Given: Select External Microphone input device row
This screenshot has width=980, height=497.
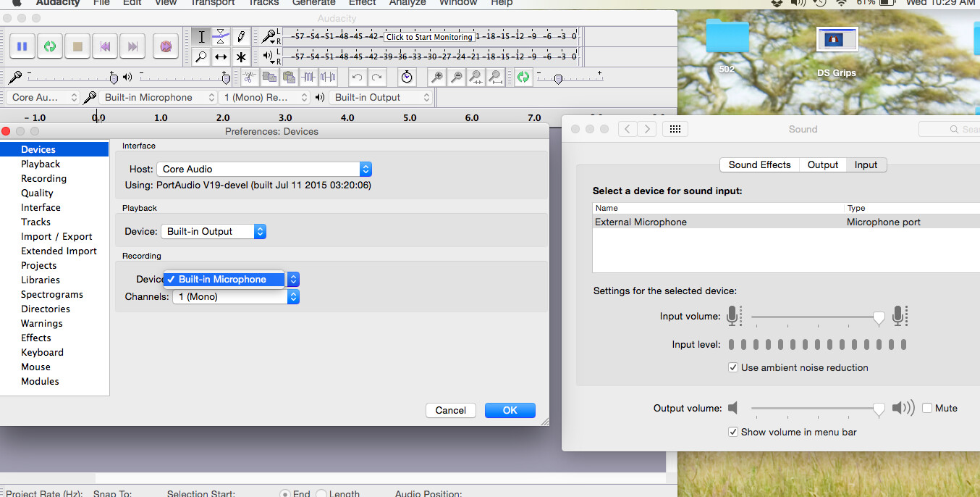Looking at the screenshot, I should point(786,222).
